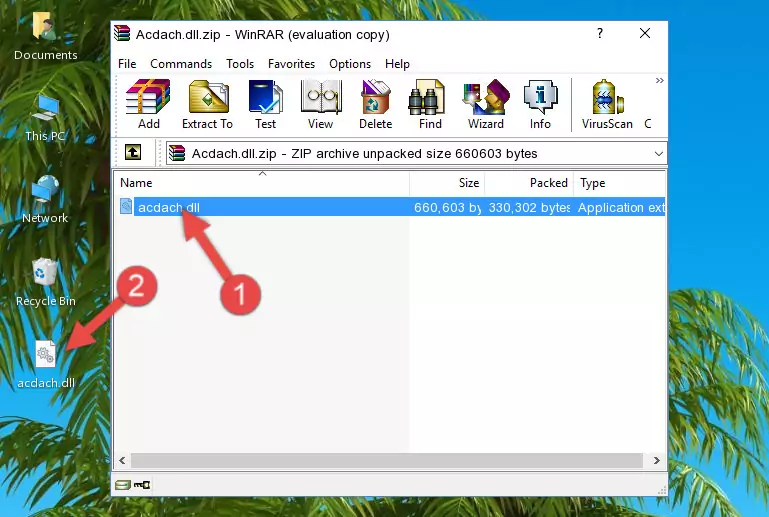Click the horizontal scrollbar right arrow
Viewport: 769px width, 517px height.
[657, 460]
